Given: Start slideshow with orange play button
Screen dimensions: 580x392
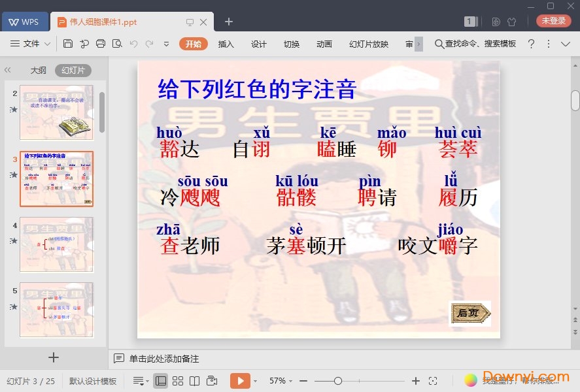Looking at the screenshot, I should pos(239,381).
